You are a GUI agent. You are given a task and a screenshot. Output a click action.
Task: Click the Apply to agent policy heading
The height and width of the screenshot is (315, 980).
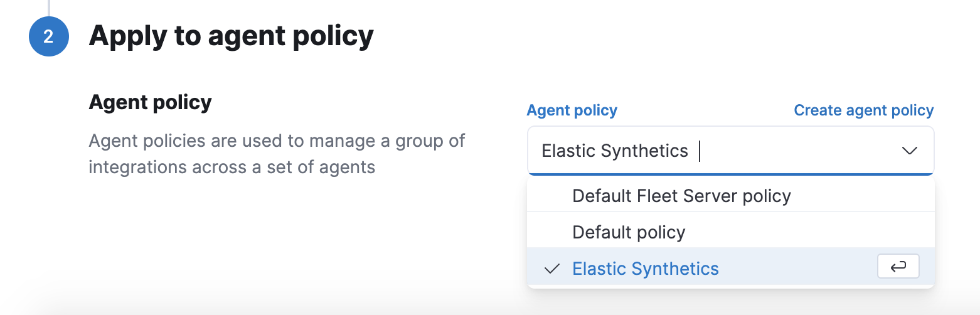231,36
